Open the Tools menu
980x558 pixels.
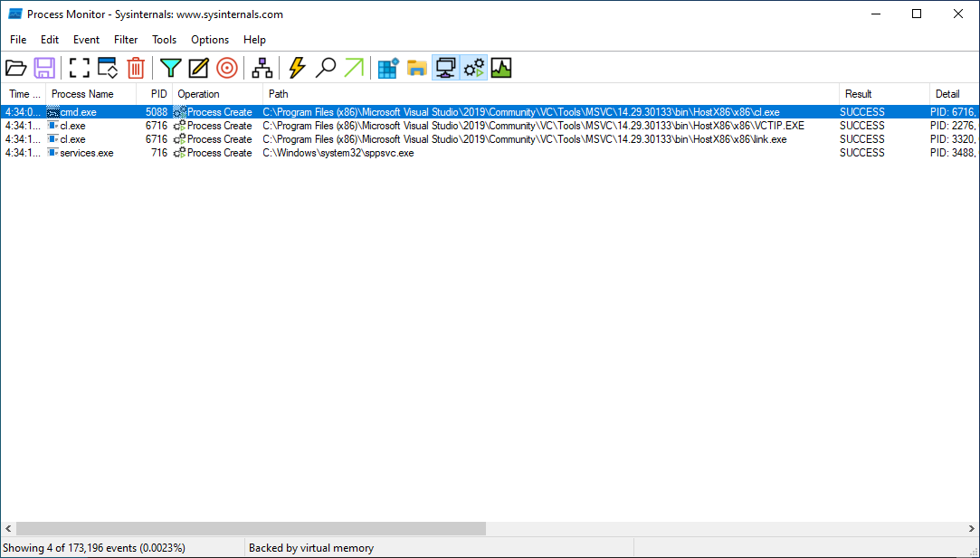click(x=165, y=40)
